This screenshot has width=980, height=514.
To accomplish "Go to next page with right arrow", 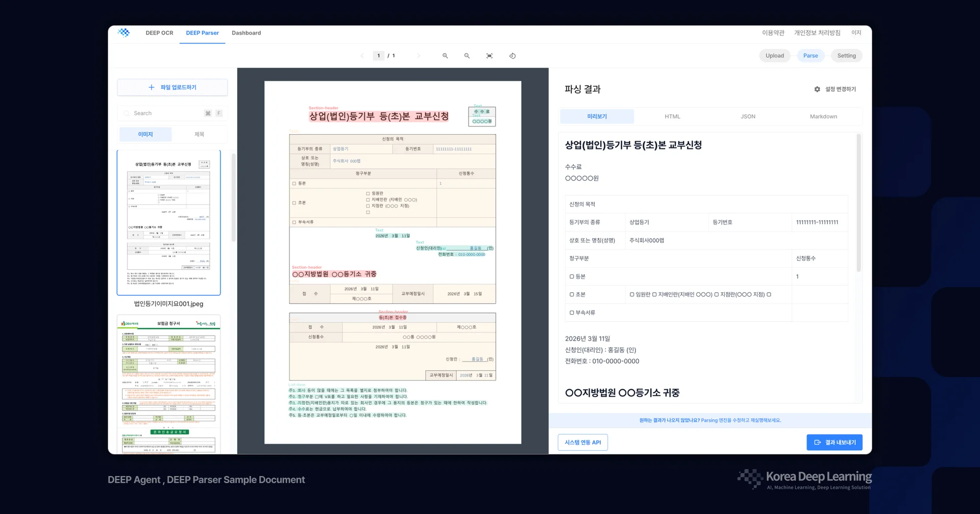I will tap(418, 56).
